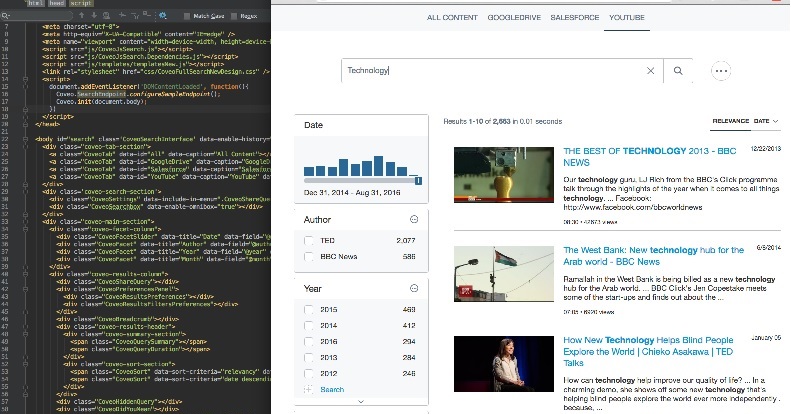
Task: Select the script breadcrumb in the editor
Action: pos(81,3)
